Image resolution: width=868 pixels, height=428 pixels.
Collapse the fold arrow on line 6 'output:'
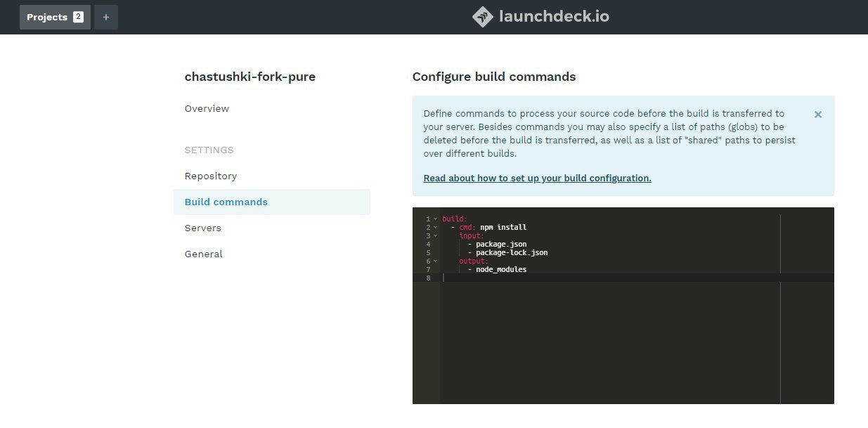[x=435, y=261]
